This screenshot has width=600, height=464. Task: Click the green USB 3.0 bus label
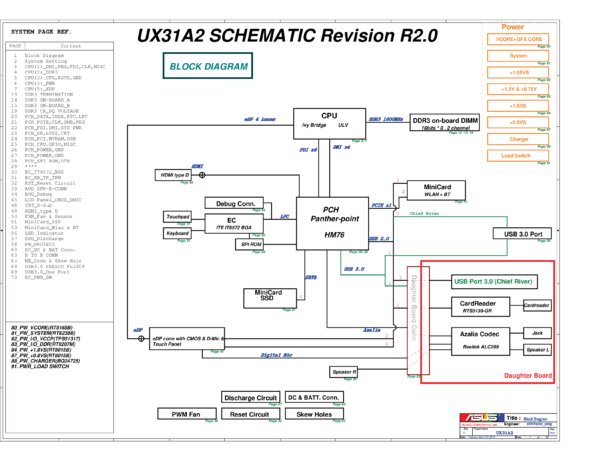point(354,269)
